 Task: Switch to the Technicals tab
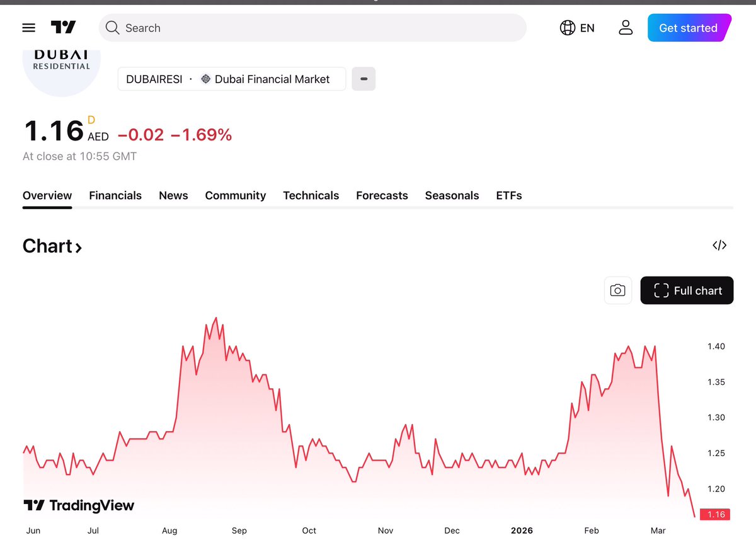(311, 195)
